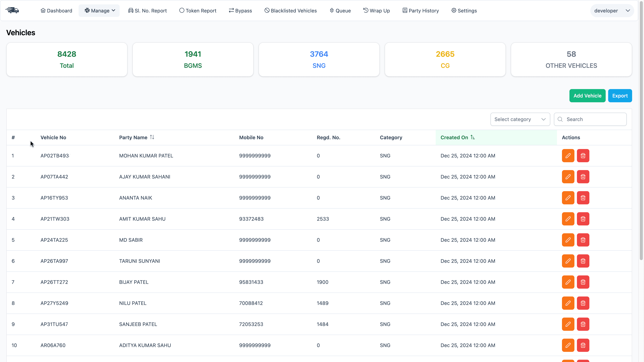Export the vehicle list
This screenshot has width=644, height=362.
[x=620, y=95]
